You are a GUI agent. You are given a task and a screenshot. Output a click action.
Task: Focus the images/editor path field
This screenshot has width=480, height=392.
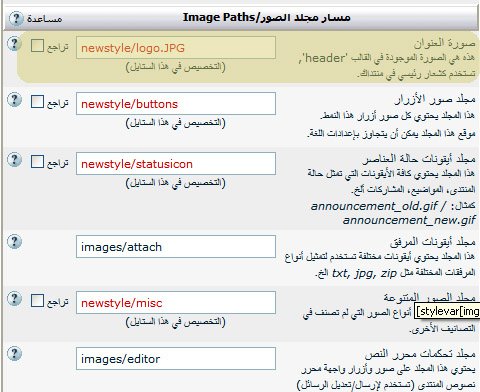click(176, 359)
